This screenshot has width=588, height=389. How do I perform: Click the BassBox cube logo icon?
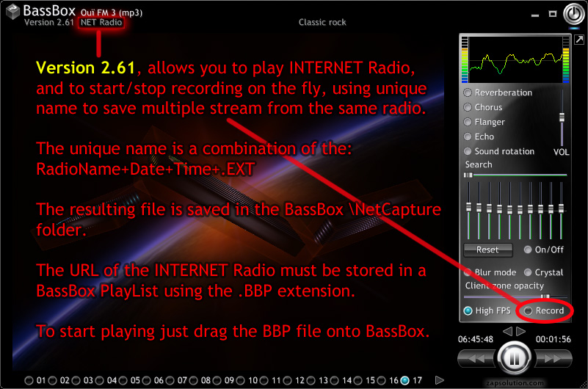12,12
